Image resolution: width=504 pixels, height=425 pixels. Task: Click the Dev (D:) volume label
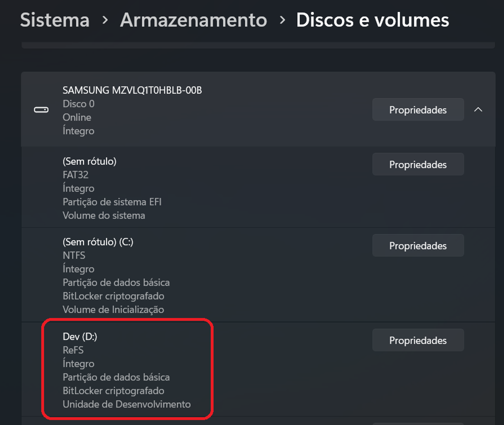click(80, 336)
